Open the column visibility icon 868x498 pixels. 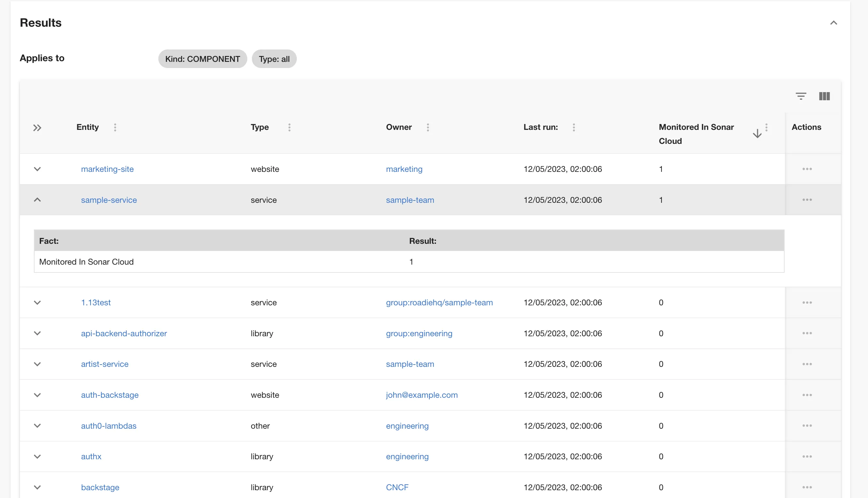824,96
